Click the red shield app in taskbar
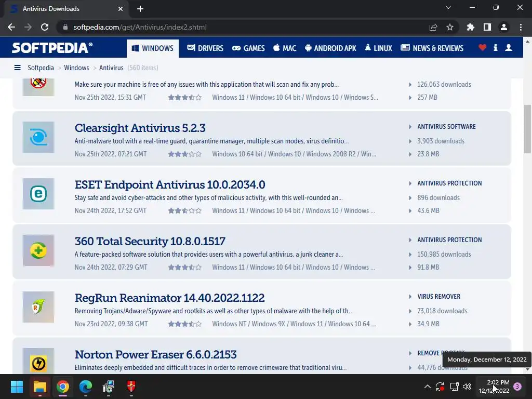Image resolution: width=532 pixels, height=399 pixels. click(131, 387)
